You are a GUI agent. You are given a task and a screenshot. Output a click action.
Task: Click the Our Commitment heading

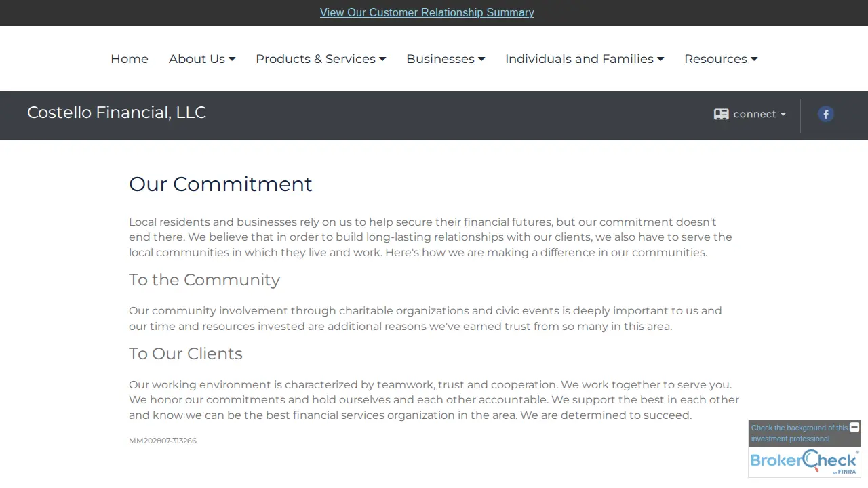220,184
